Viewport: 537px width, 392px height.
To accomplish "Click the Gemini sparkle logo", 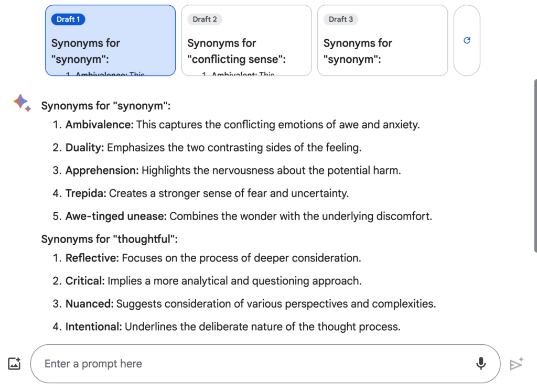I will click(22, 103).
